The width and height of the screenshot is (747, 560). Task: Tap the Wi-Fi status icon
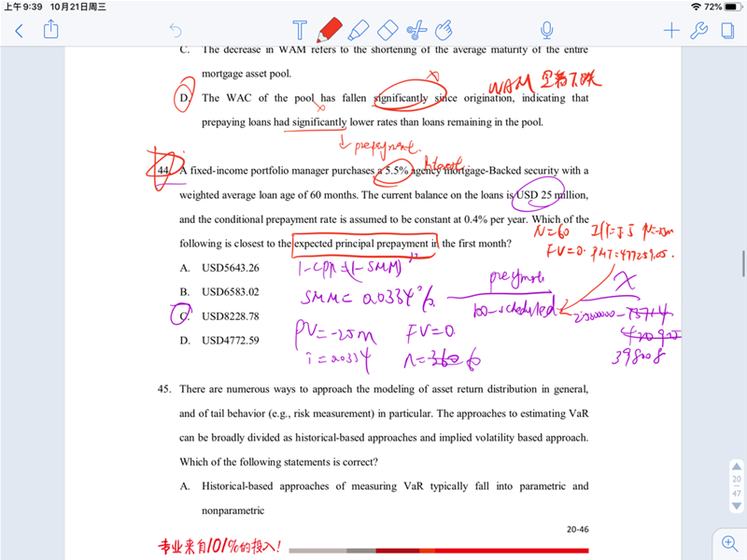(x=696, y=7)
